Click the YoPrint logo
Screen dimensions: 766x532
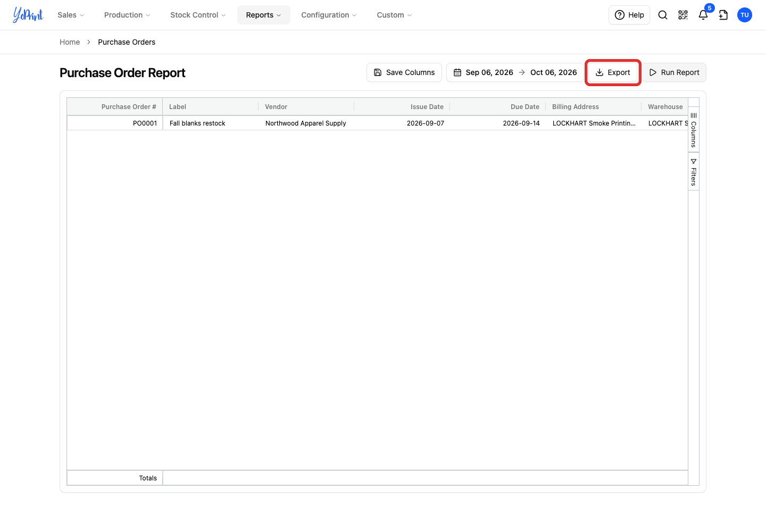[x=28, y=15]
